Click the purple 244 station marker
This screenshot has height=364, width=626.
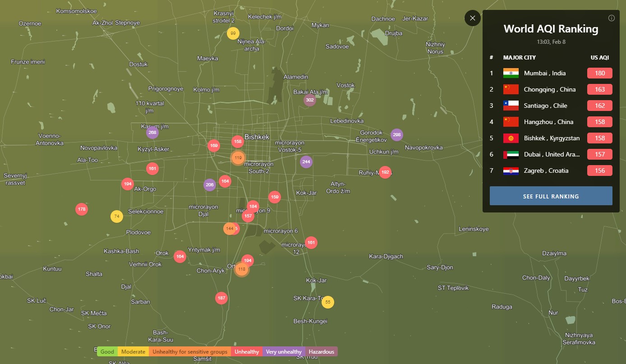306,162
